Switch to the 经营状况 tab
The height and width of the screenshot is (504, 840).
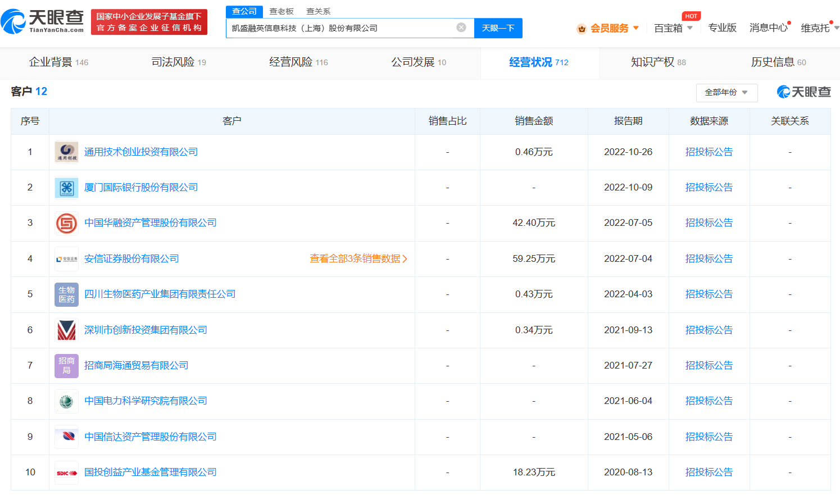click(x=539, y=62)
